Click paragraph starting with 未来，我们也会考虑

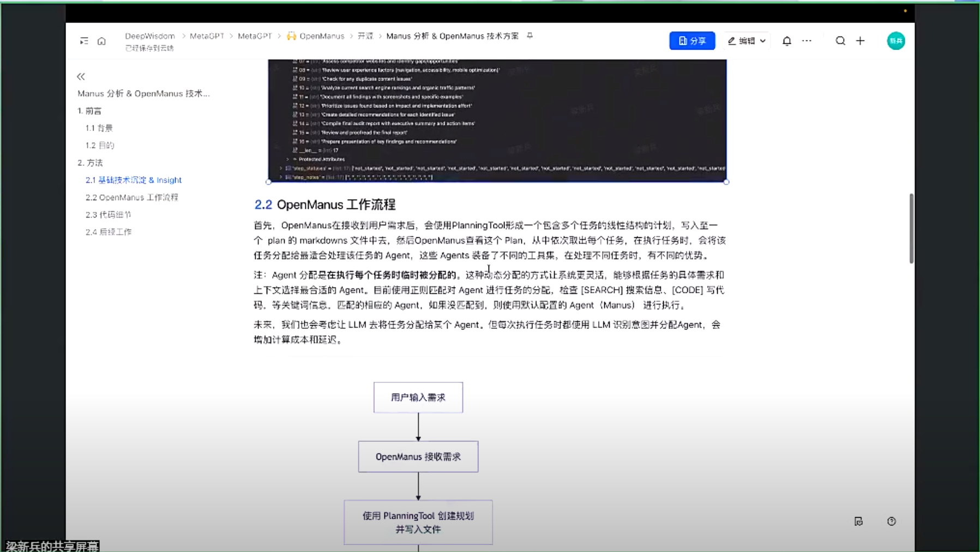[487, 332]
